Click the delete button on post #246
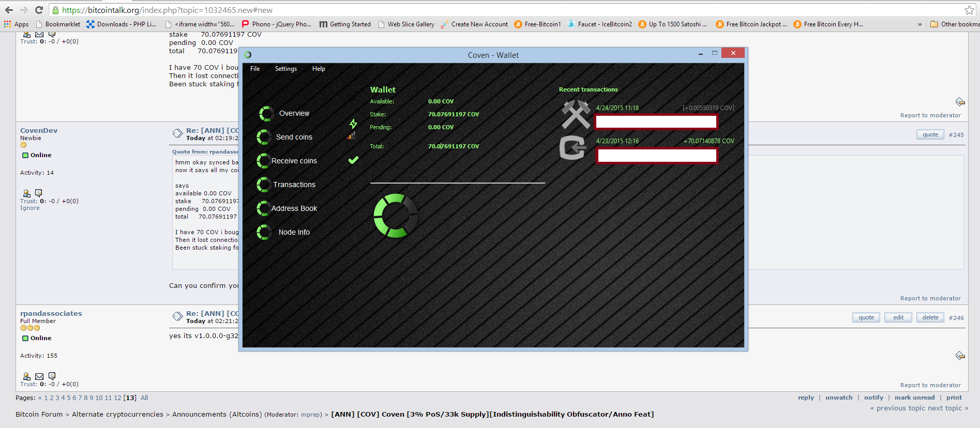 tap(930, 318)
